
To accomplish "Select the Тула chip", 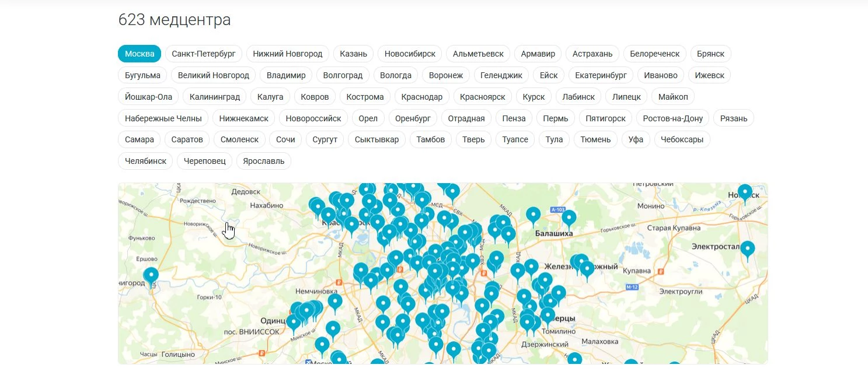I will 555,140.
